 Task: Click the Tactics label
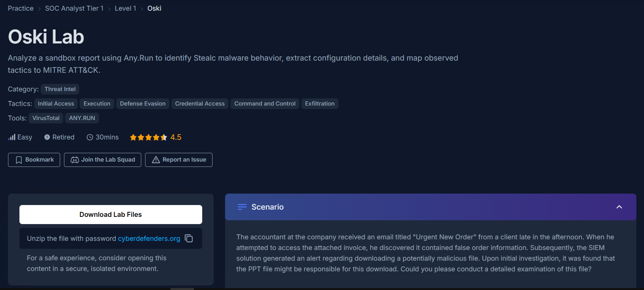[20, 104]
